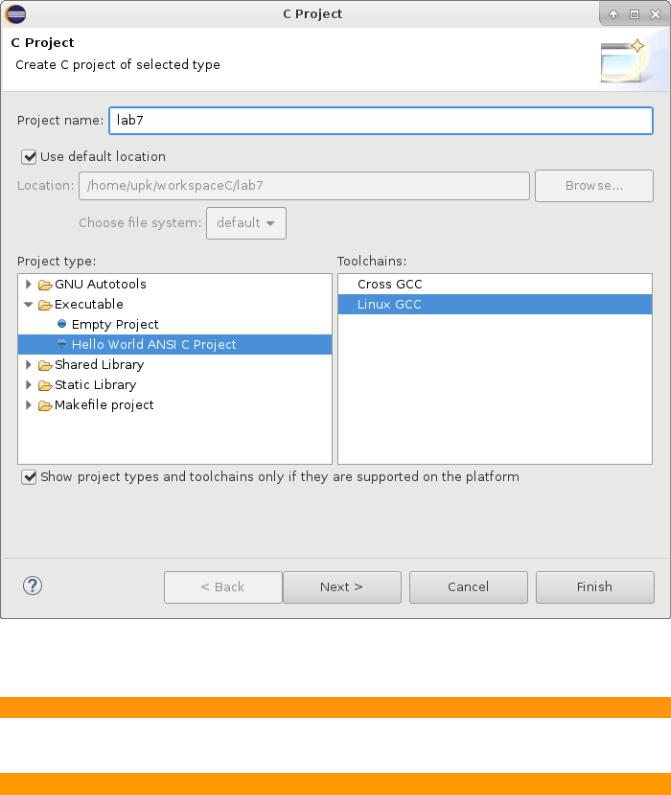Toggle Show project types only if supported checkbox
Image resolution: width=671 pixels, height=795 pixels.
pyautogui.click(x=29, y=477)
